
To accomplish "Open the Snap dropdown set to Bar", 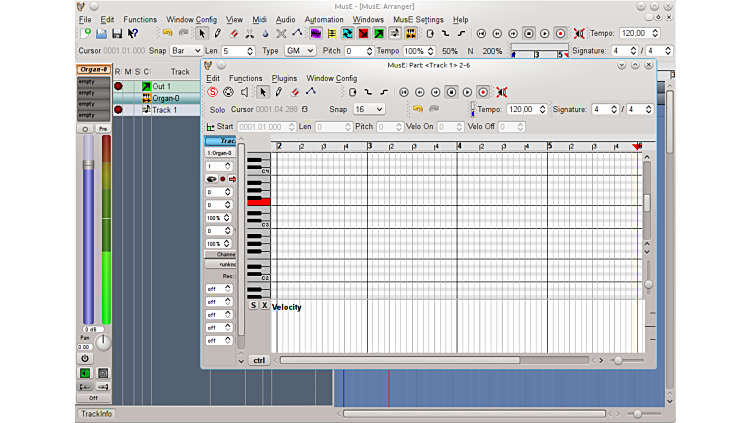I will 186,51.
